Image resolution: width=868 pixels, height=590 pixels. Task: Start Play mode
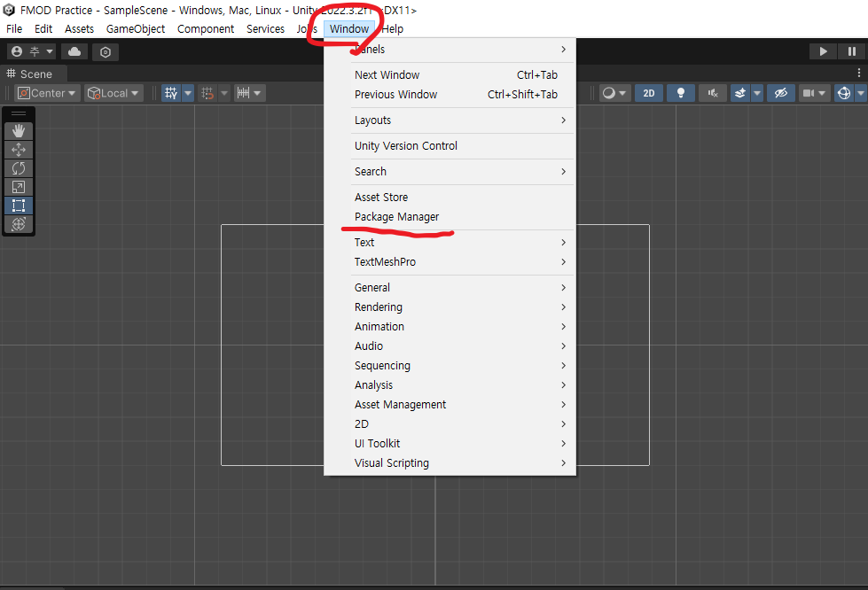point(823,51)
